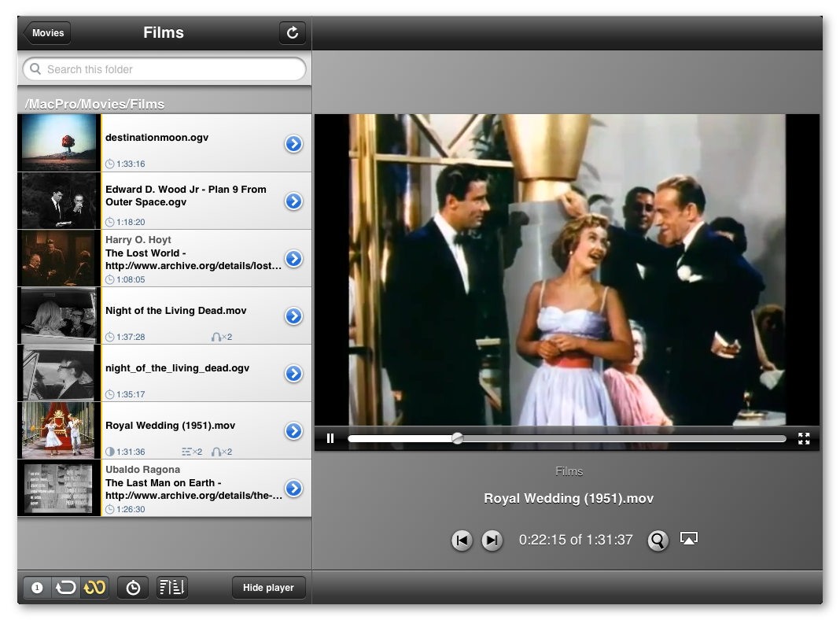Click the 1:35:17 duration label
840x620 pixels.
point(131,394)
